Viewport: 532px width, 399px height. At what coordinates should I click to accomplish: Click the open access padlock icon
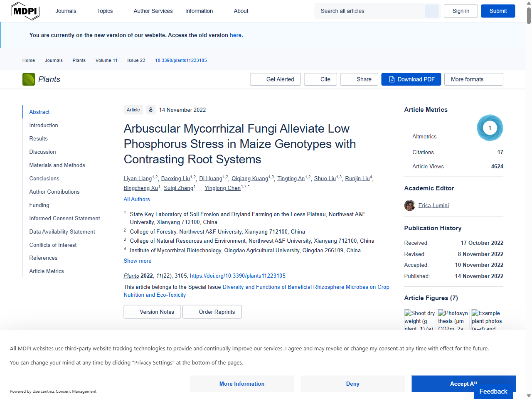(x=150, y=110)
